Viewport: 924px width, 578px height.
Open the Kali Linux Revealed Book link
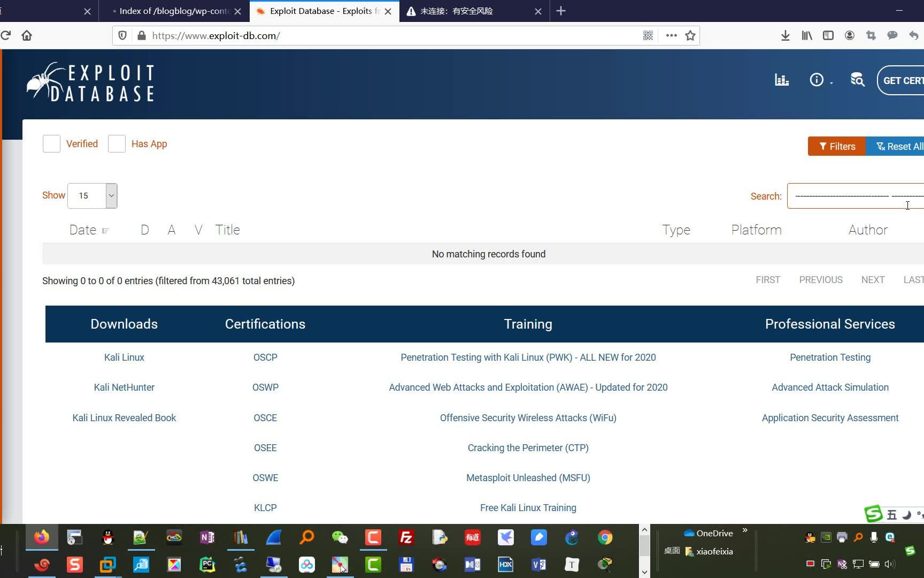click(124, 418)
